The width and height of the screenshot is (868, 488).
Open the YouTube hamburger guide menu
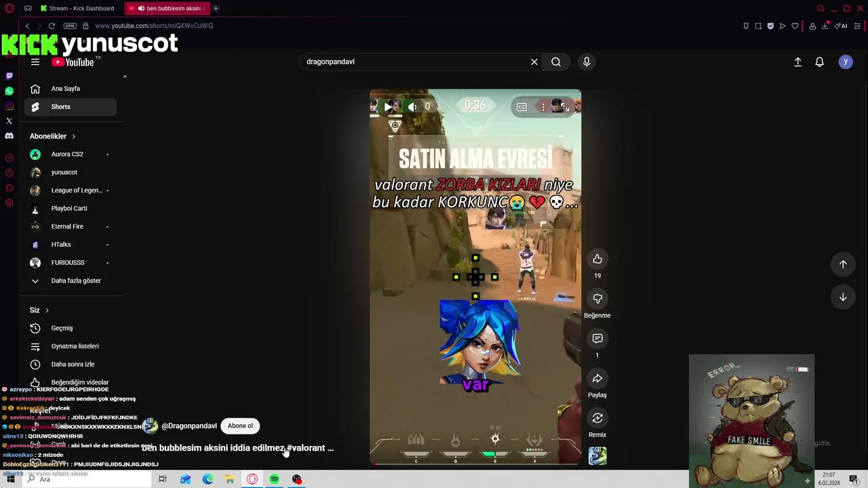[35, 62]
